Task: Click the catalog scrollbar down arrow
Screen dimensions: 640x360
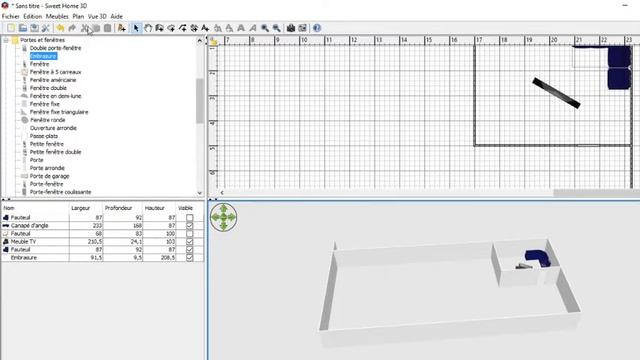Action: [x=200, y=193]
